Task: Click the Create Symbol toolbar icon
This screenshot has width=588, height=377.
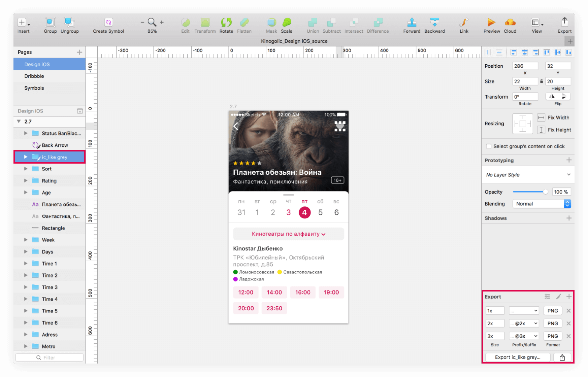Action: click(108, 23)
